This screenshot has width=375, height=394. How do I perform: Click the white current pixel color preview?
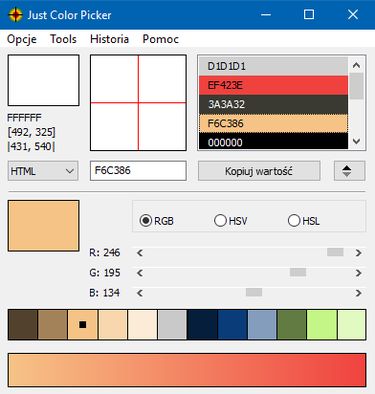(43, 80)
